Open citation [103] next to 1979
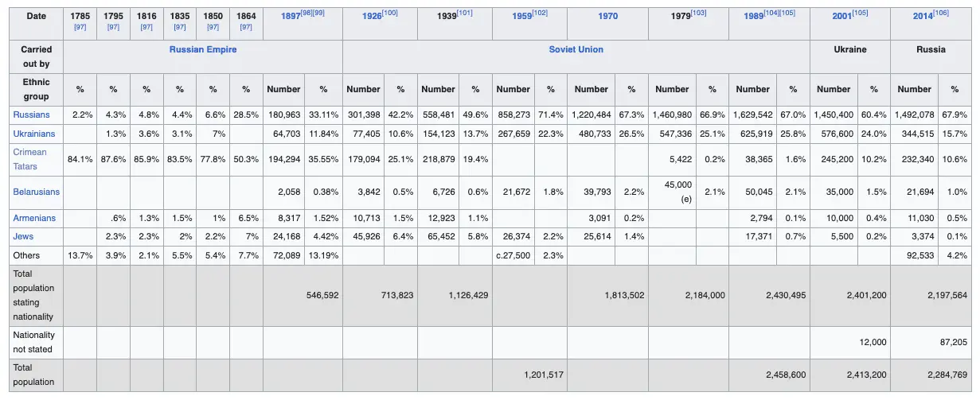Image resolution: width=980 pixels, height=400 pixels. (699, 13)
